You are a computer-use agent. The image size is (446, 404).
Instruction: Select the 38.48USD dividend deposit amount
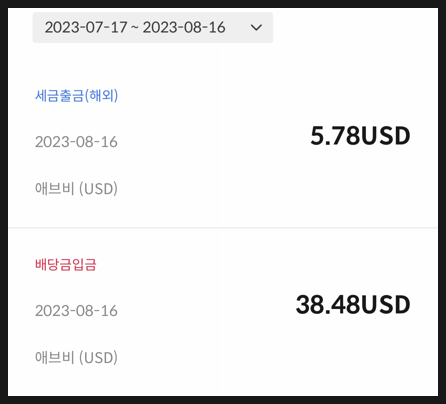click(x=353, y=305)
